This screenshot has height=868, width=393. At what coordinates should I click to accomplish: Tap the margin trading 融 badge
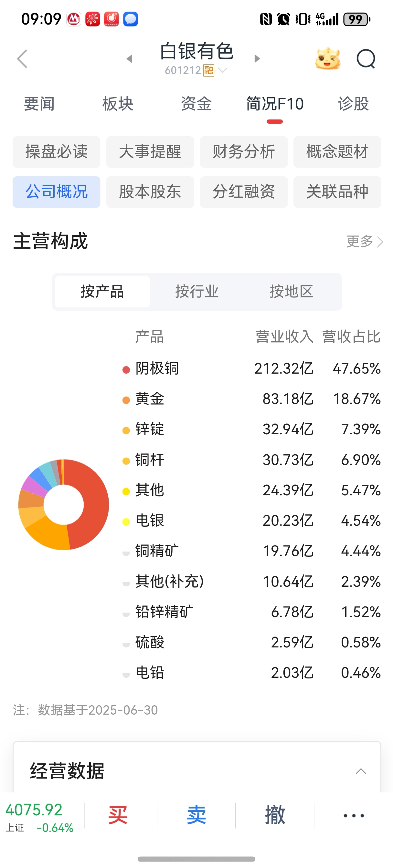[x=208, y=70]
